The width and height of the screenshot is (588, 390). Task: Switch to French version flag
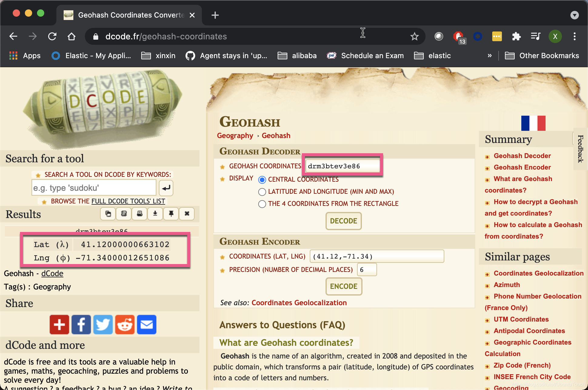(x=533, y=123)
